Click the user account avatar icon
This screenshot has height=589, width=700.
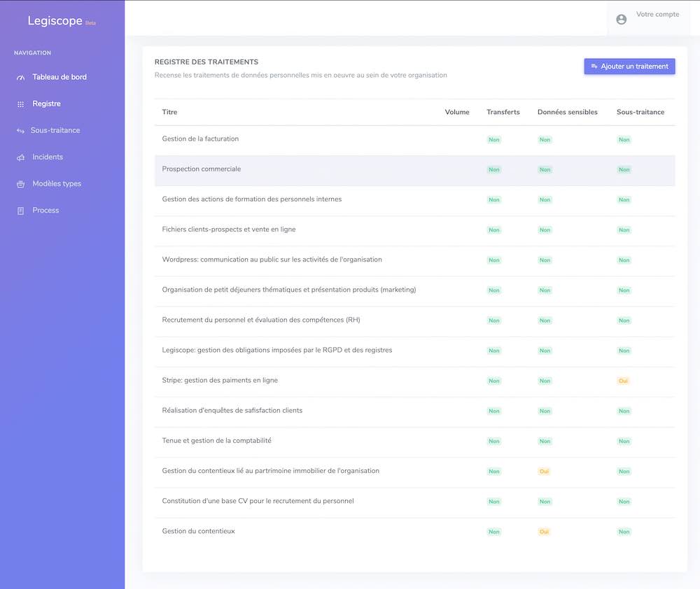click(x=622, y=20)
